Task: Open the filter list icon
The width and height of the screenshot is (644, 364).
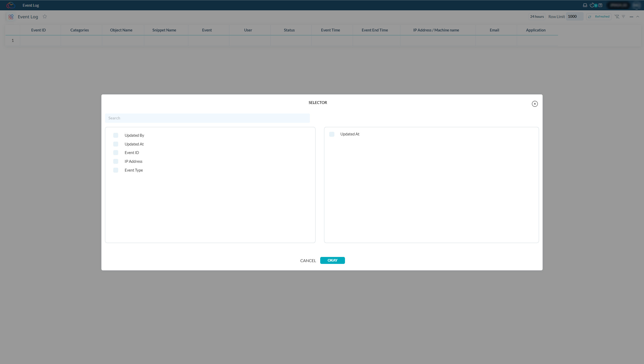Action: coord(623,17)
